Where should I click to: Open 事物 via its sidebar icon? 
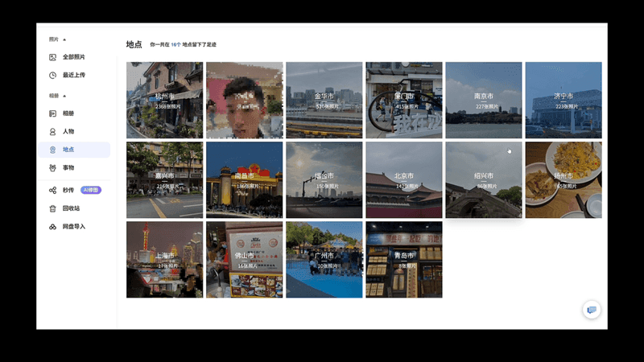pos(53,167)
